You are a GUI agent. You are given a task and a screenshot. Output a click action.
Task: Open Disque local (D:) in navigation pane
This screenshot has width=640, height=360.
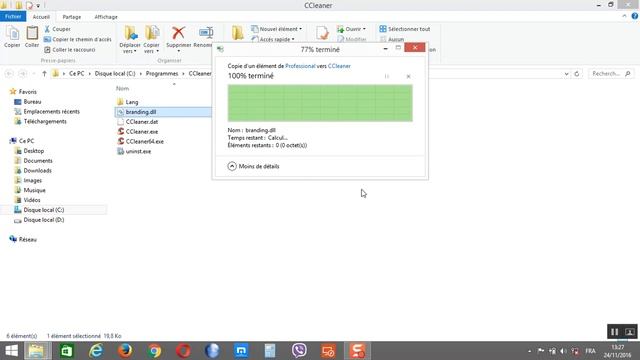coord(44,220)
